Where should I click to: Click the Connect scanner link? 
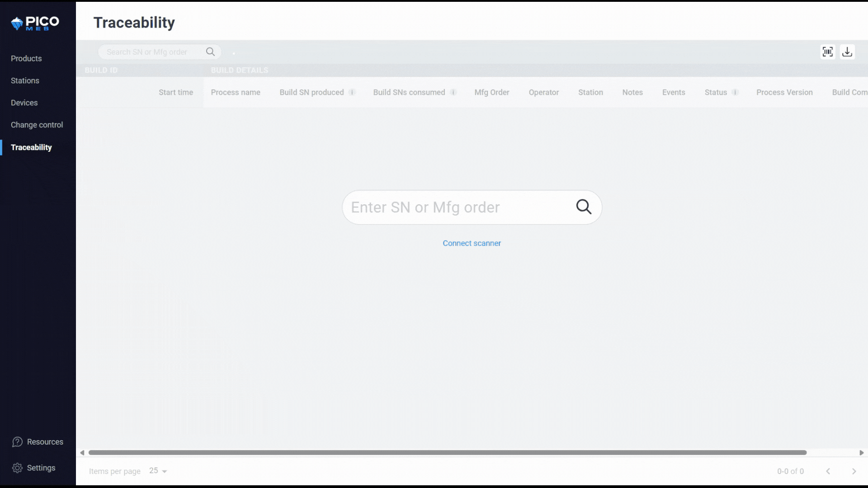coord(472,243)
